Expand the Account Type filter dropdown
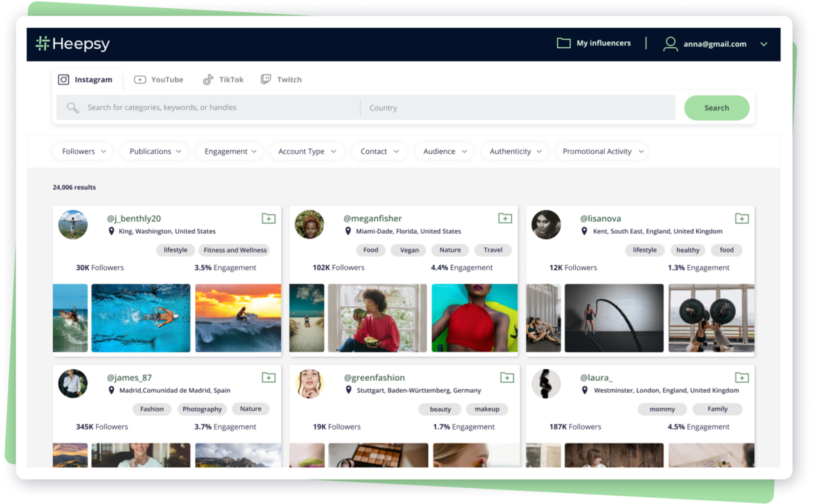 pyautogui.click(x=307, y=151)
